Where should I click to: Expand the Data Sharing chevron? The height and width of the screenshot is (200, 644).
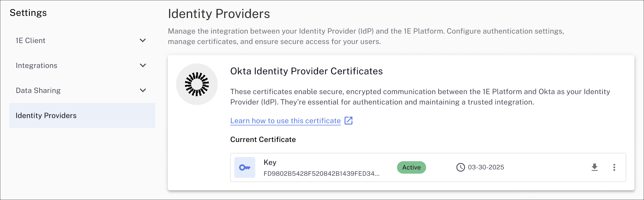143,90
